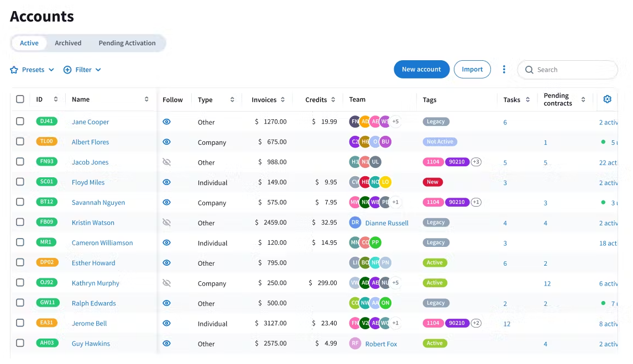The width and height of the screenshot is (633, 364).
Task: Sort by the Type column arrows
Action: point(232,99)
